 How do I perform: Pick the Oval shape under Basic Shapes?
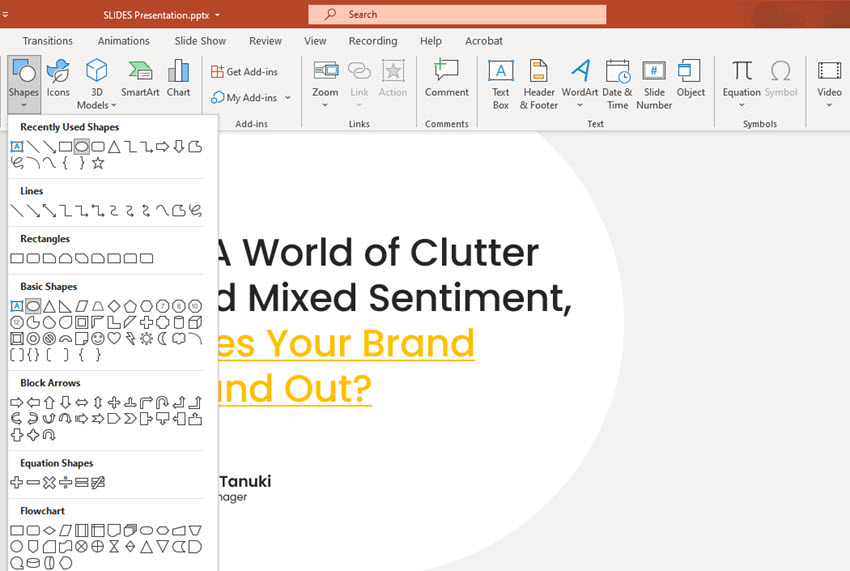33,306
